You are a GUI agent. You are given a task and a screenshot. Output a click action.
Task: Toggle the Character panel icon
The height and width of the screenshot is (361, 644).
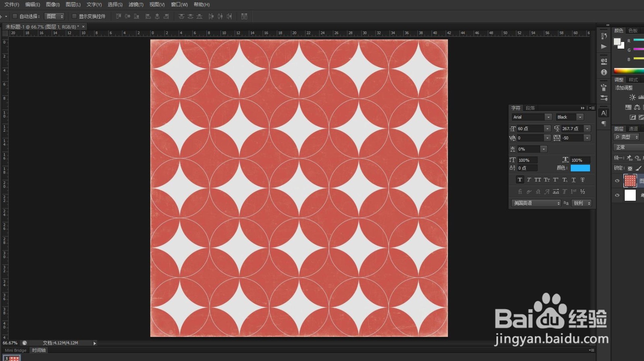[604, 113]
